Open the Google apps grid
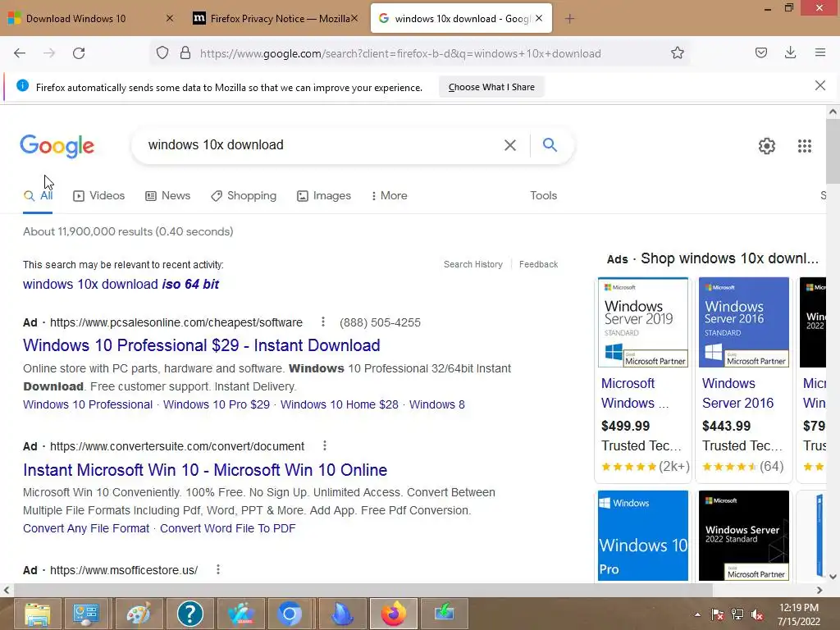 (805, 146)
